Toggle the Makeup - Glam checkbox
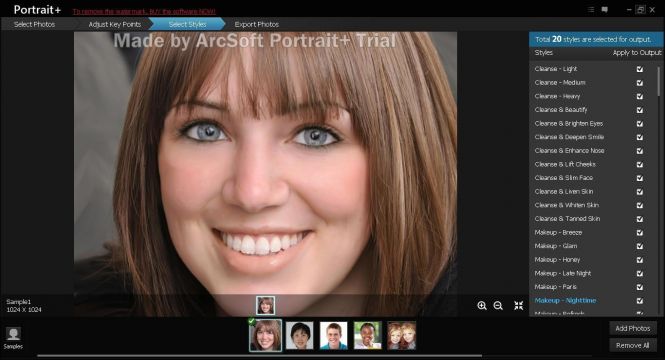 tap(640, 246)
